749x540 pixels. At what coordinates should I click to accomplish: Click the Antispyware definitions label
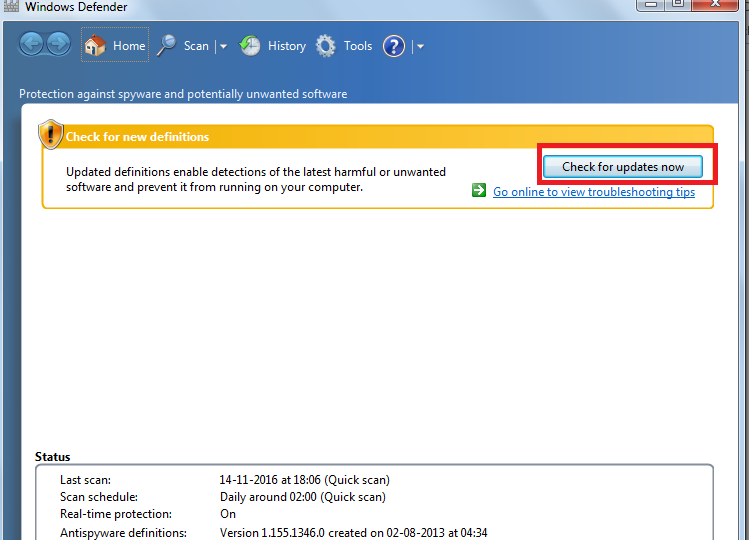[x=123, y=532]
